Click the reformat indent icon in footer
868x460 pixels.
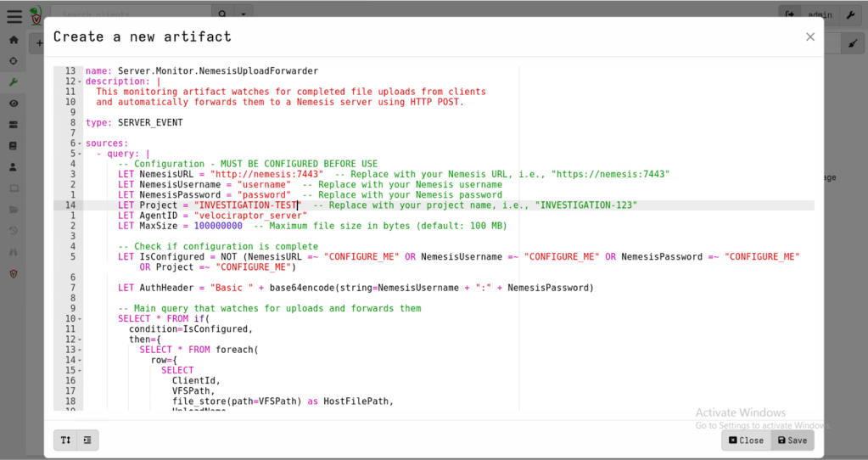click(x=87, y=440)
